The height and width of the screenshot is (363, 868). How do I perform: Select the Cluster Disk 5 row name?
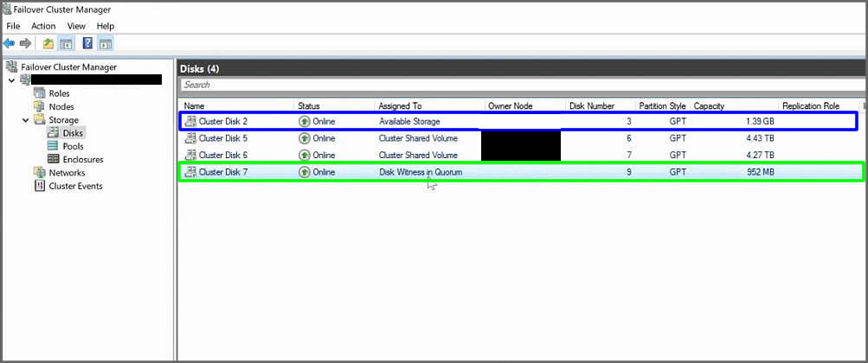[x=223, y=138]
